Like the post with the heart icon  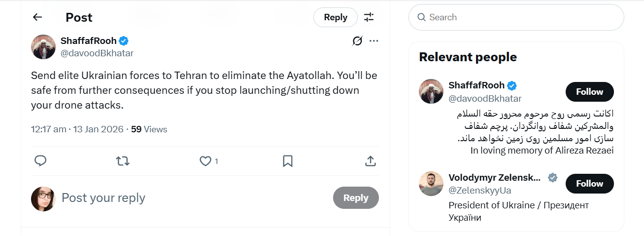pyautogui.click(x=205, y=161)
